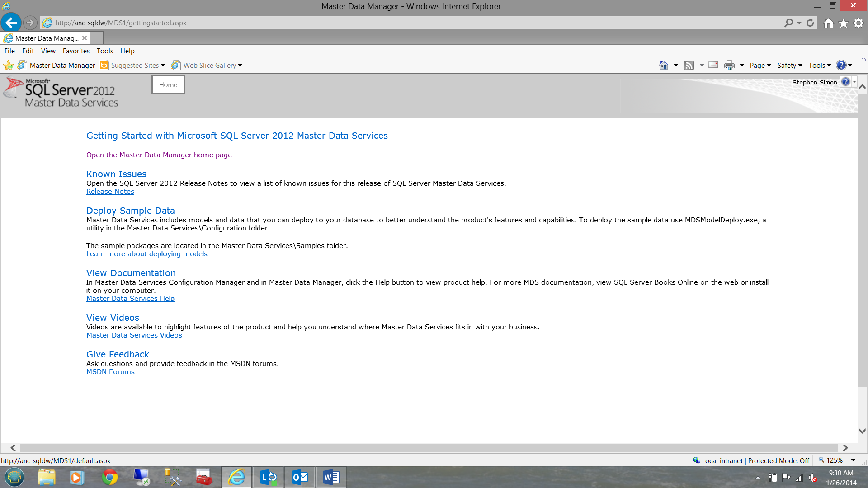Expand the Safety dropdown menu

[x=789, y=65]
